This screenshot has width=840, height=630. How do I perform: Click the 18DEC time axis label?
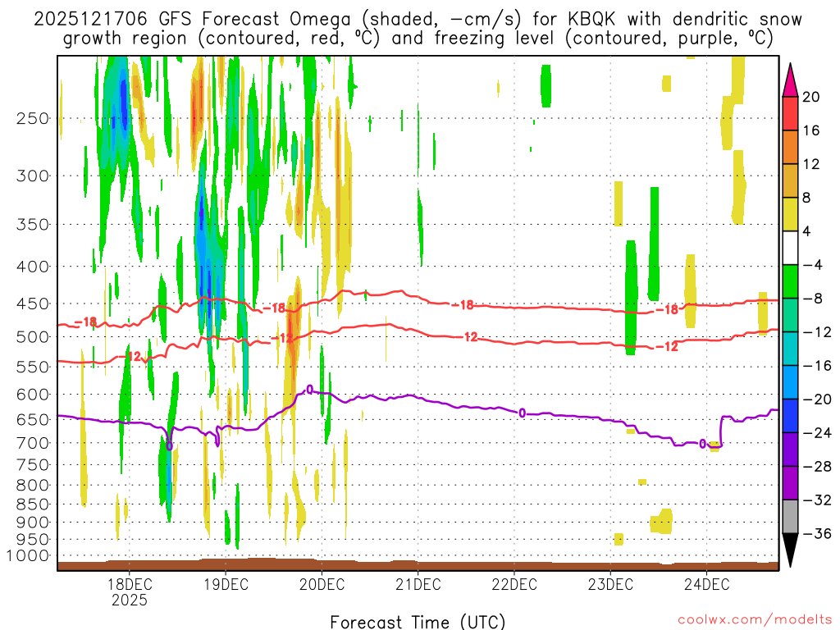click(129, 584)
